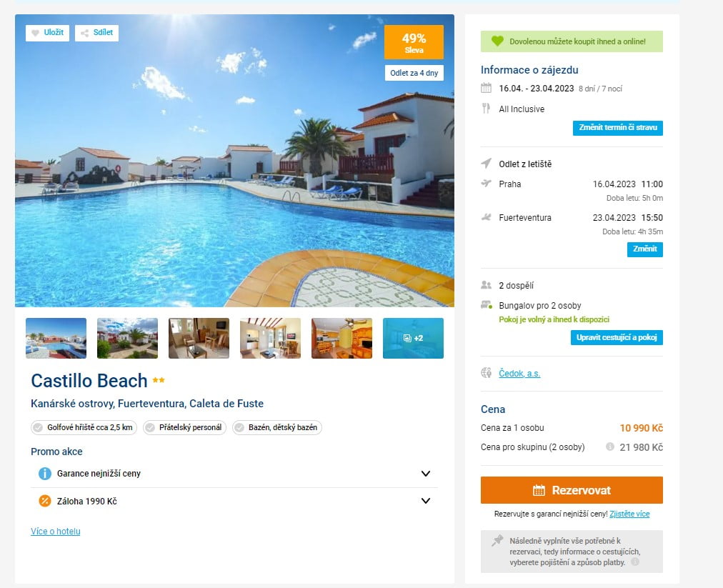The width and height of the screenshot is (723, 588).
Task: Click the calendar icon next to the trip dates
Action: click(x=486, y=88)
